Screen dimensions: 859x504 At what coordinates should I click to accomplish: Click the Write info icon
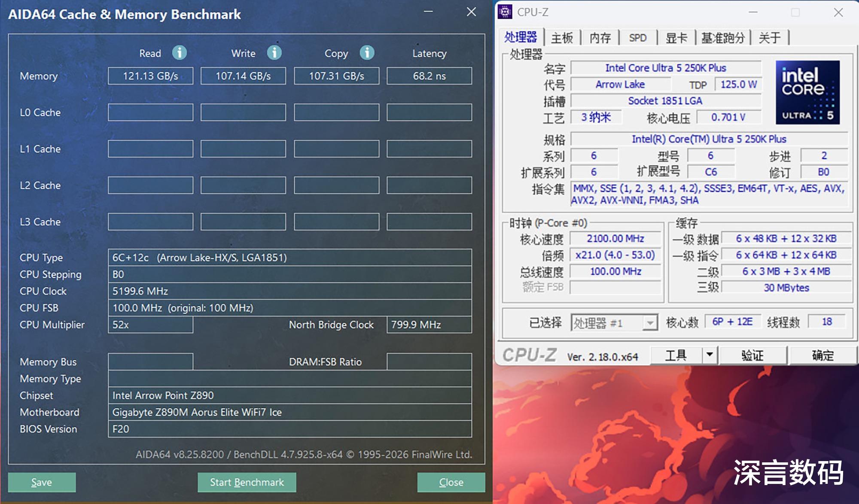point(274,53)
